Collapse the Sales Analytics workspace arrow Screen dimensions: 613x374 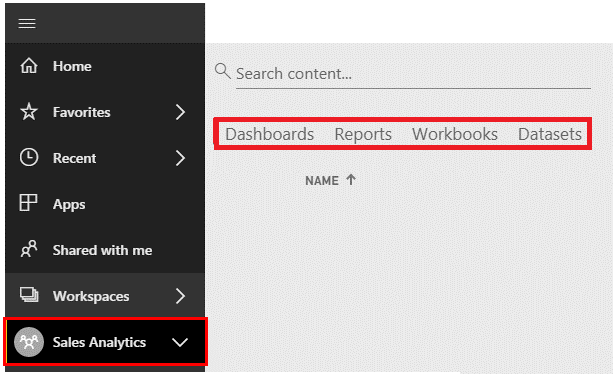tap(180, 342)
